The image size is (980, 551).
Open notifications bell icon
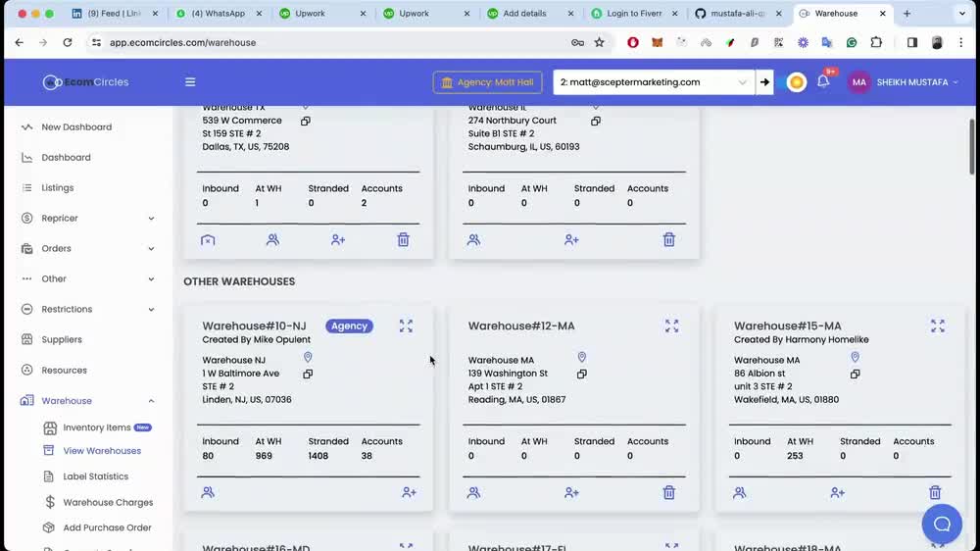coord(823,81)
